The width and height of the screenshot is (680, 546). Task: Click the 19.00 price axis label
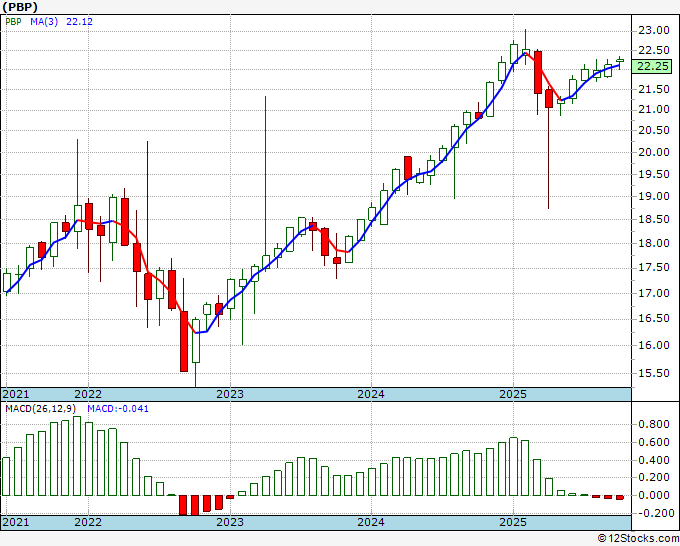tap(654, 196)
